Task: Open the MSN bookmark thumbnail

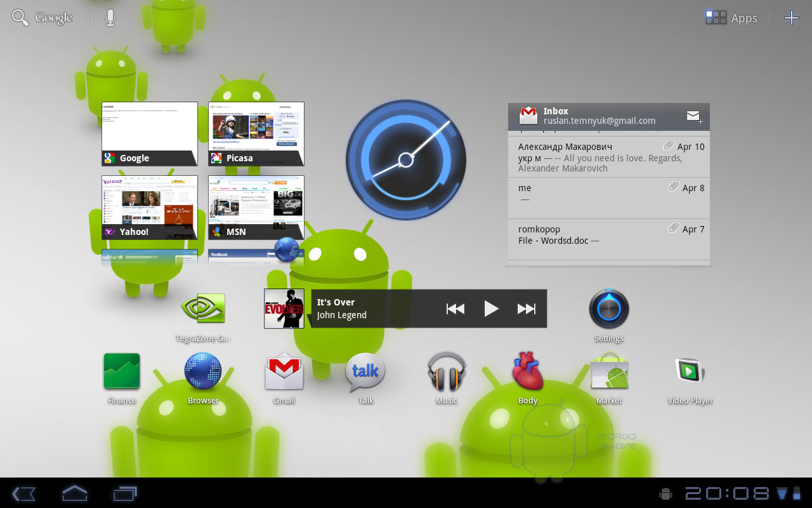Action: (x=256, y=208)
